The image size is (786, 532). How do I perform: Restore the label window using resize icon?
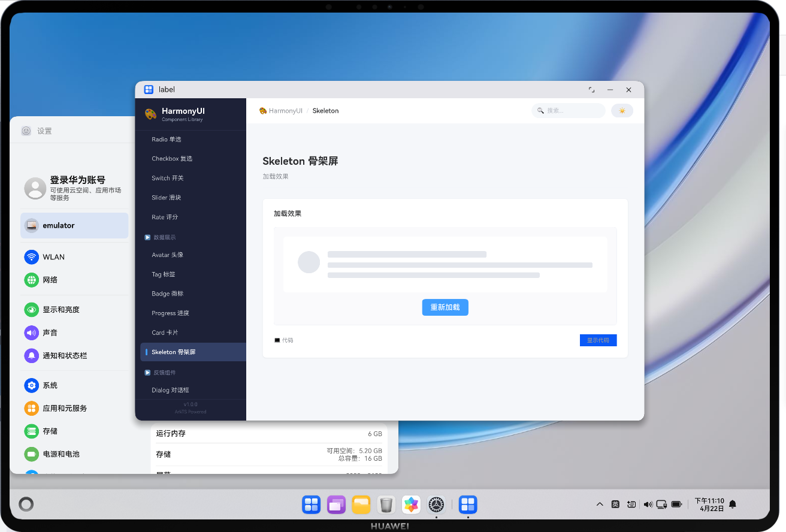click(592, 90)
